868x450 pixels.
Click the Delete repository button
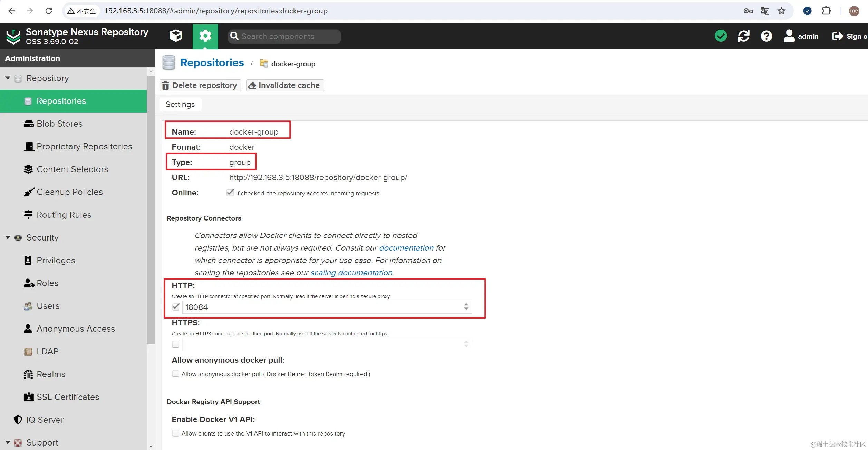[200, 85]
